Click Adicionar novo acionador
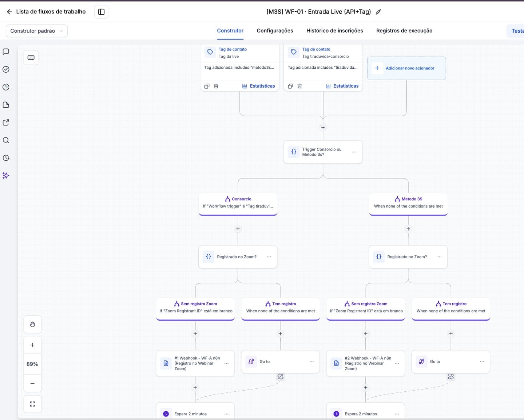This screenshot has height=420, width=524. coord(406,68)
